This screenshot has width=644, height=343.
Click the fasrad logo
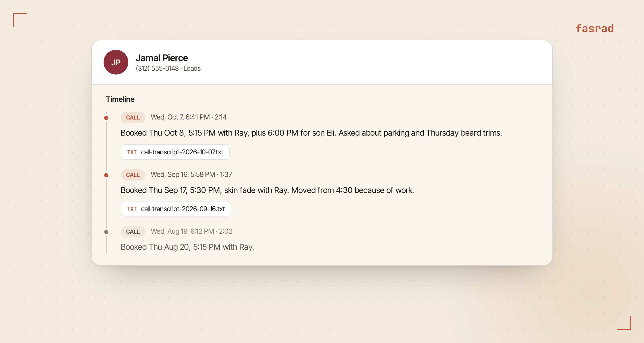tap(595, 28)
